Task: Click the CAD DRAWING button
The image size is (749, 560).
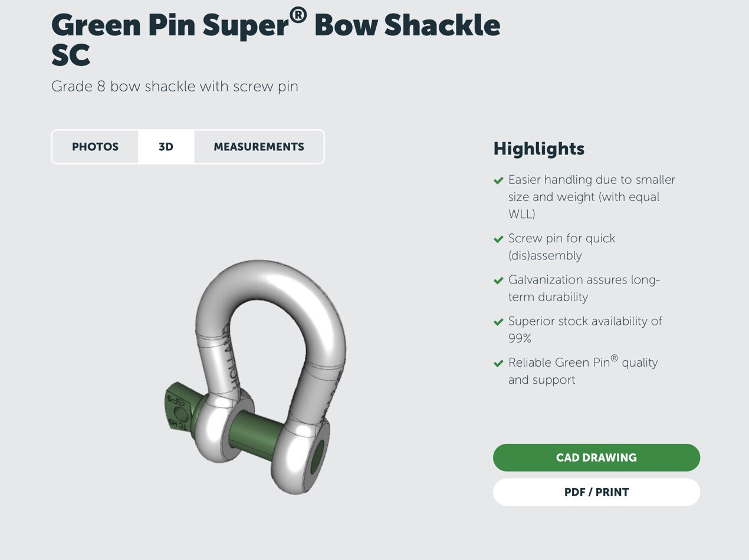Action: [x=596, y=457]
